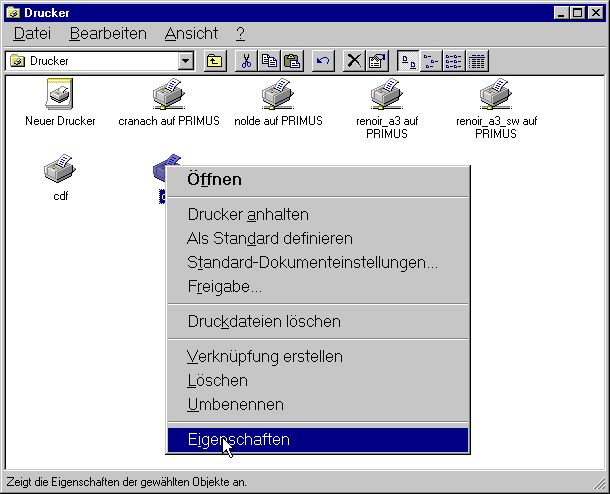This screenshot has width=610, height=494.
Task: Choose Druckdateien löschen
Action: 318,322
